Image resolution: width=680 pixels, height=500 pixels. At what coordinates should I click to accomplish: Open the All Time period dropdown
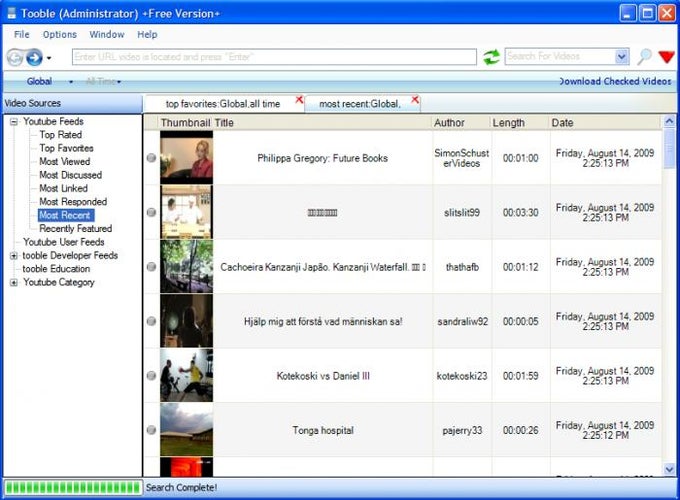coord(119,82)
